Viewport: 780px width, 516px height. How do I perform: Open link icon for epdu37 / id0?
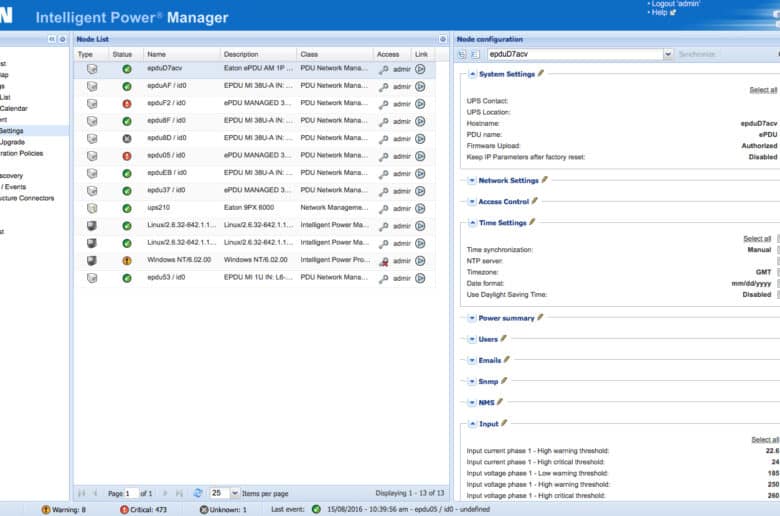[420, 191]
